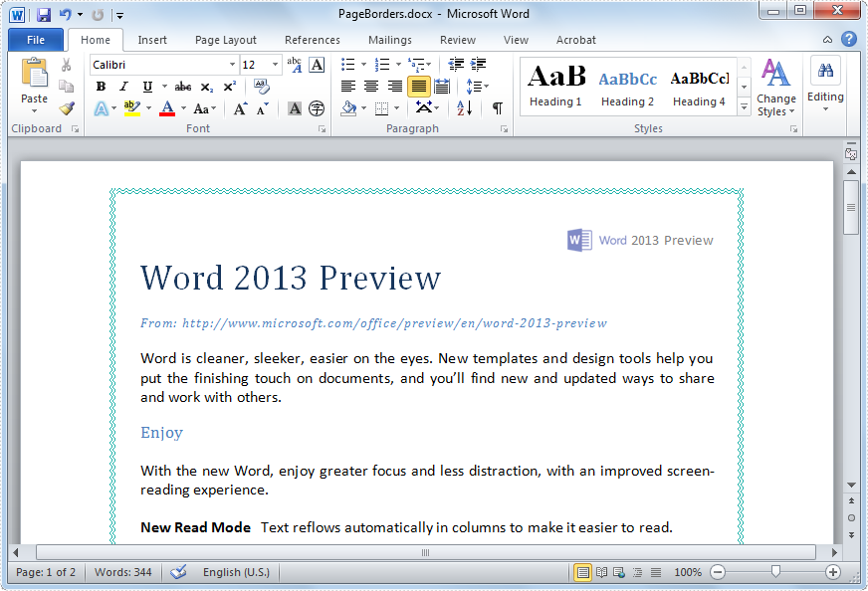The height and width of the screenshot is (591, 868).
Task: Expand the Paste options arrow
Action: [34, 111]
